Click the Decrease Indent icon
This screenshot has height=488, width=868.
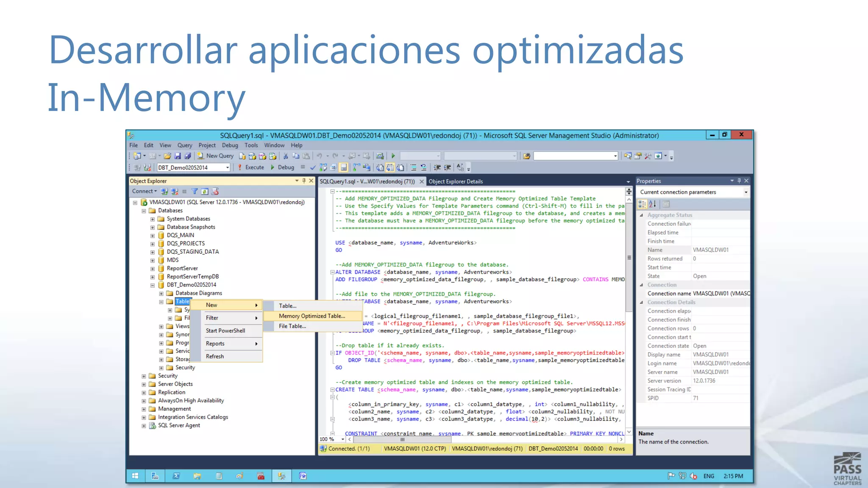[x=437, y=167]
